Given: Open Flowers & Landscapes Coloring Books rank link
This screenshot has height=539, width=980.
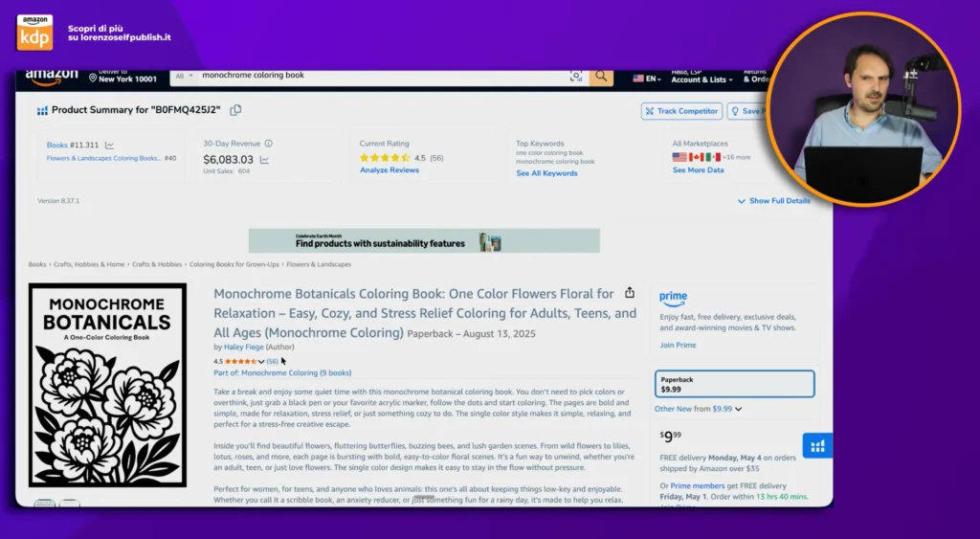Looking at the screenshot, I should pyautogui.click(x=104, y=158).
